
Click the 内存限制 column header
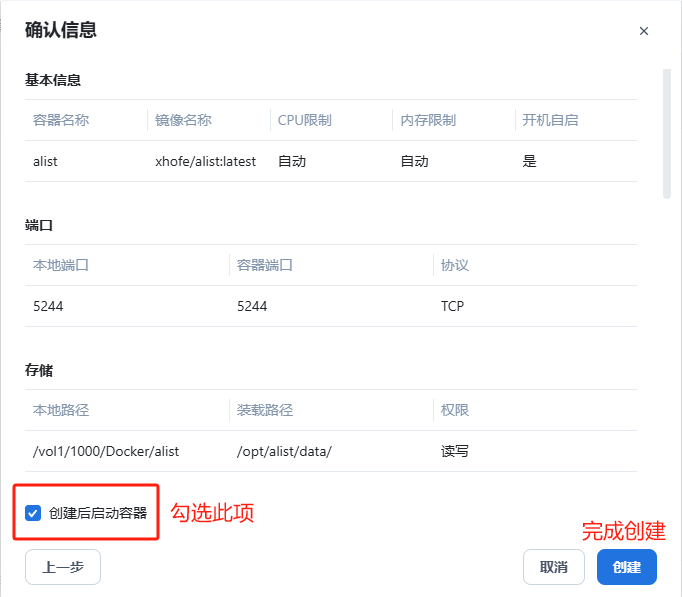coord(428,120)
